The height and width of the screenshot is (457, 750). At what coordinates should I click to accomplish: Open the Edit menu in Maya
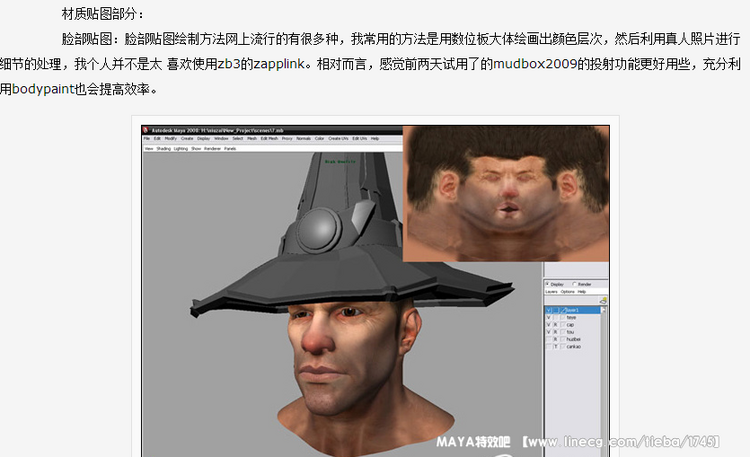click(157, 138)
